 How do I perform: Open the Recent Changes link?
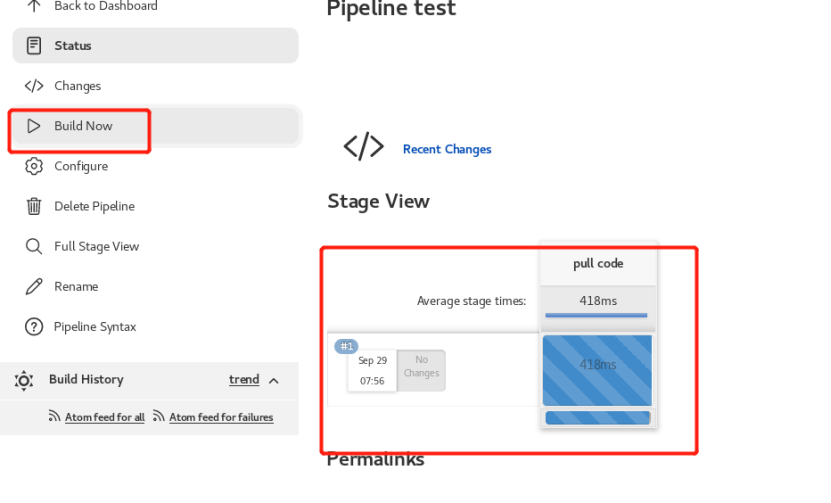[447, 149]
